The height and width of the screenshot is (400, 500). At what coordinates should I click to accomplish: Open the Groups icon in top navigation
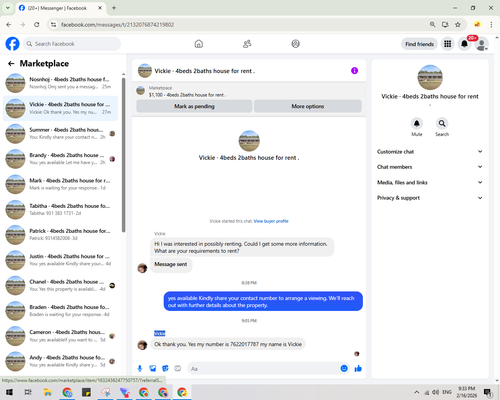295,44
